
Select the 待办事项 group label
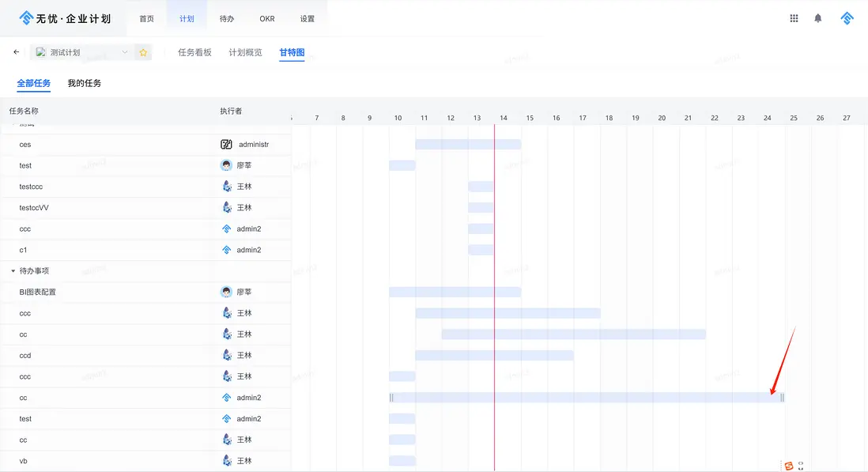coord(34,271)
